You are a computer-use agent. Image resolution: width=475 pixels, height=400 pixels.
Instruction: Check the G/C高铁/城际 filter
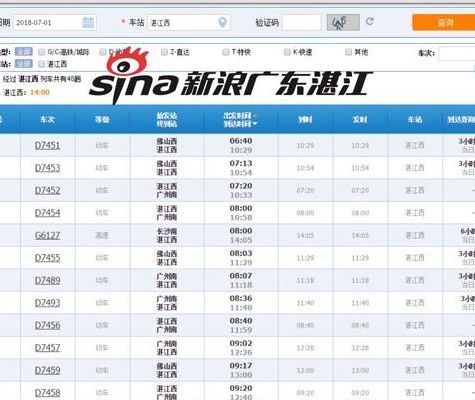(x=42, y=52)
